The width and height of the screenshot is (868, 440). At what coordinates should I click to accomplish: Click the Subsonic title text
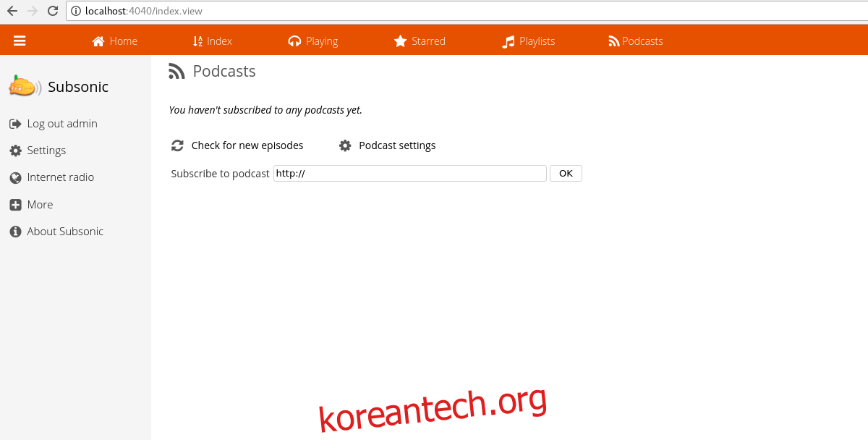click(78, 87)
